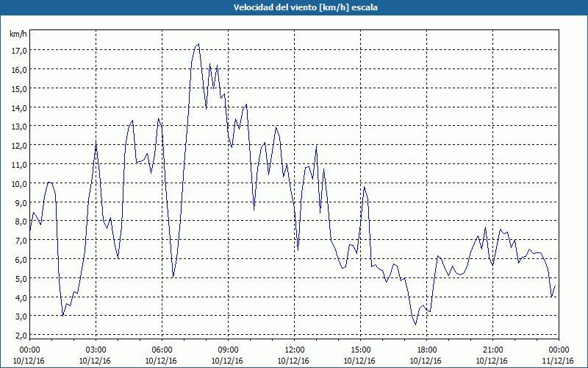
Task: Click the 9,0 y-axis value
Action: tap(21, 203)
